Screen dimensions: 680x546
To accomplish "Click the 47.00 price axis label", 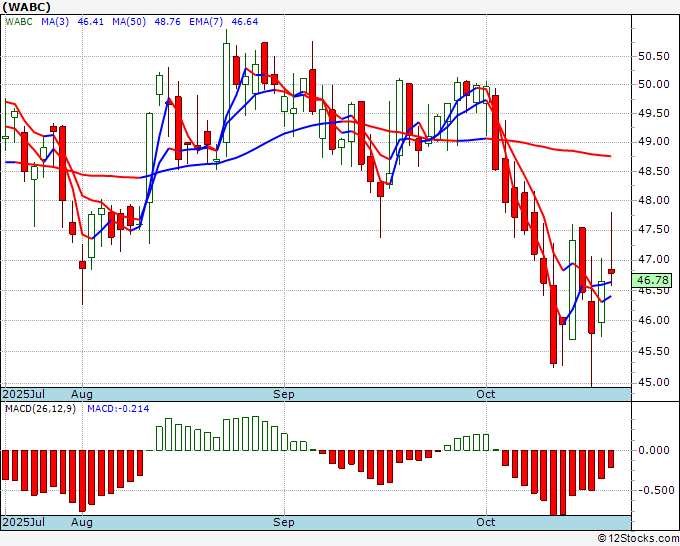I will [654, 260].
